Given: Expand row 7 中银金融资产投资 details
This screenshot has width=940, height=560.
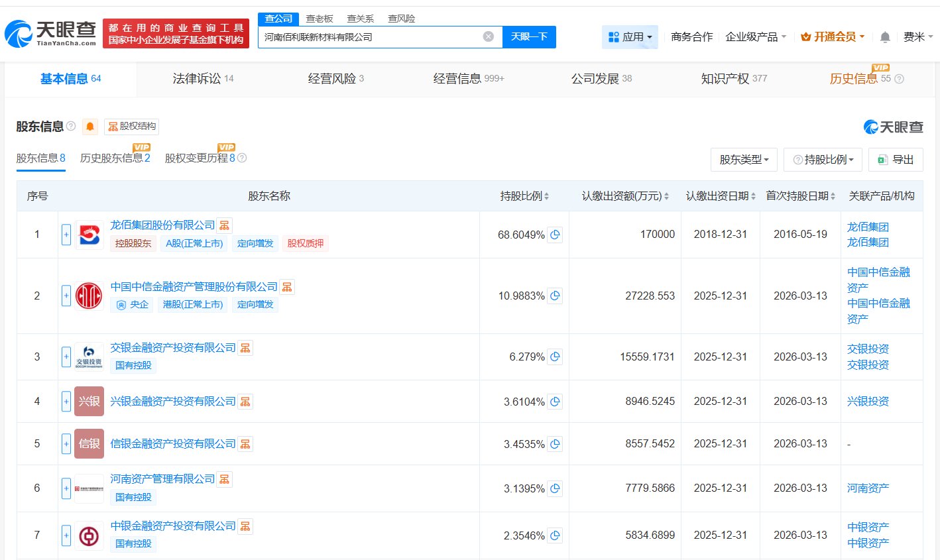Looking at the screenshot, I should click(66, 535).
